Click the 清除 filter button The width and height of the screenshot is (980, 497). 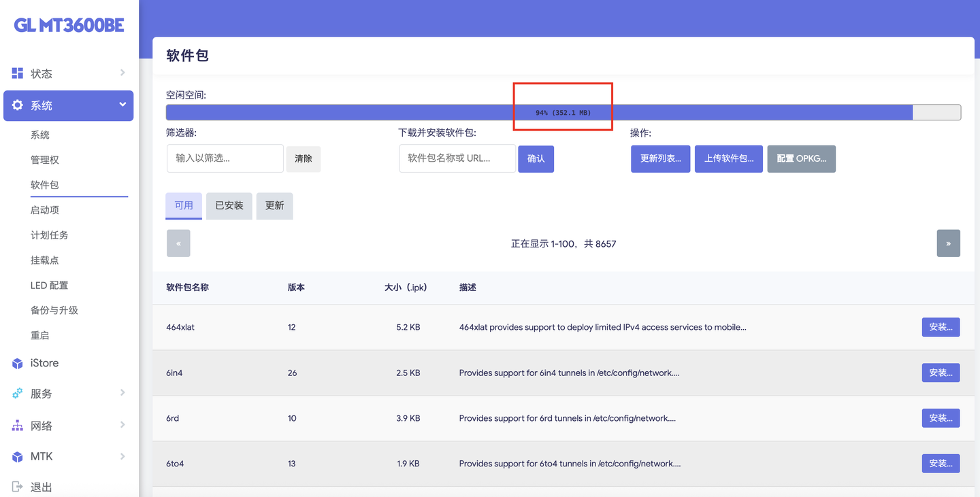coord(304,158)
